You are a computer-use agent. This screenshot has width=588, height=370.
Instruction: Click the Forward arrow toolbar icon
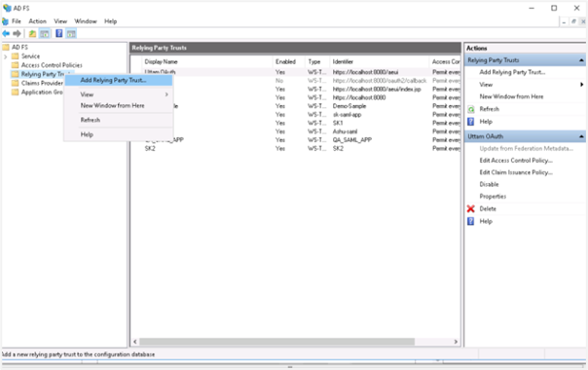(17, 34)
